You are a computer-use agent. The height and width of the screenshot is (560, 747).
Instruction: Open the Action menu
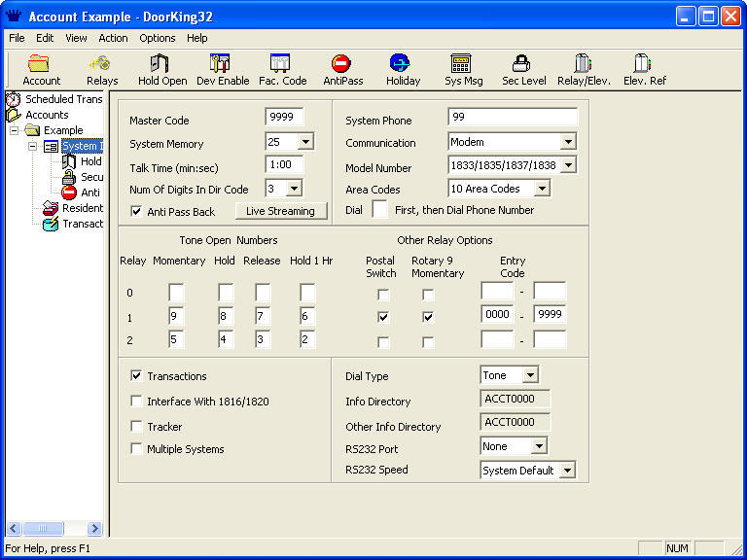pos(113,38)
